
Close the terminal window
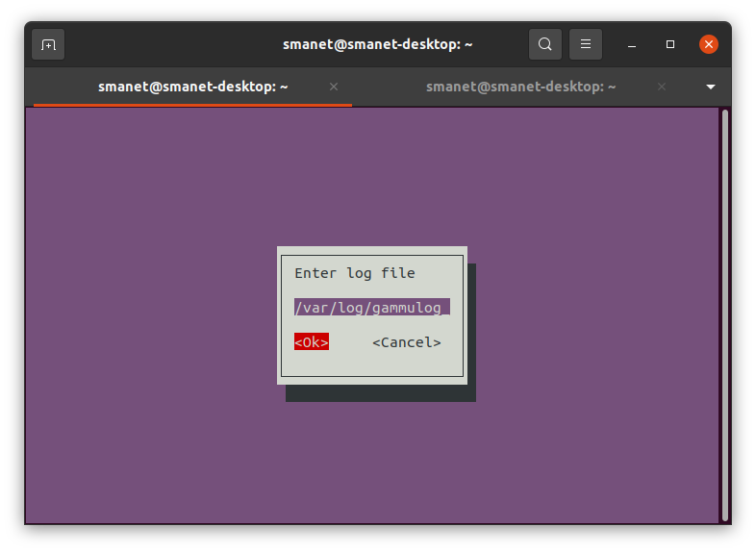click(x=709, y=44)
